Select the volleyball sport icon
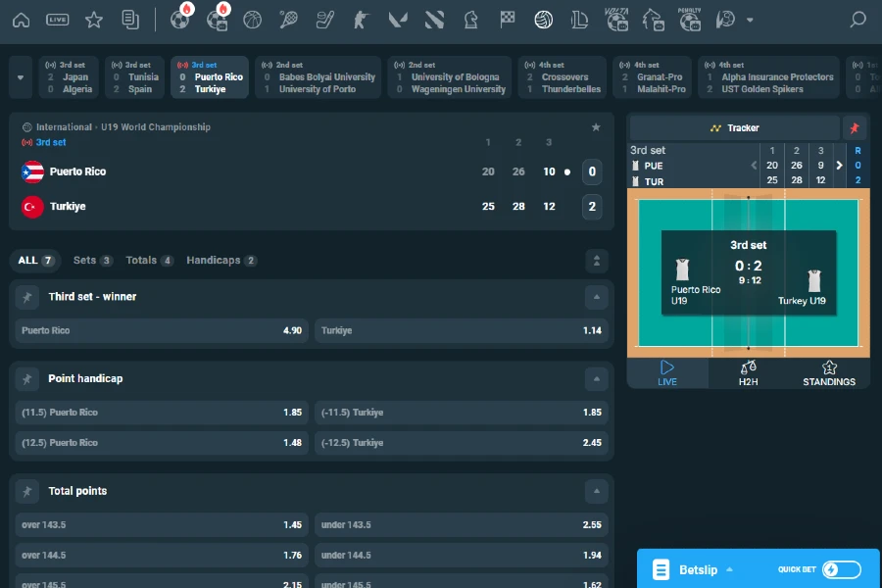 point(543,19)
